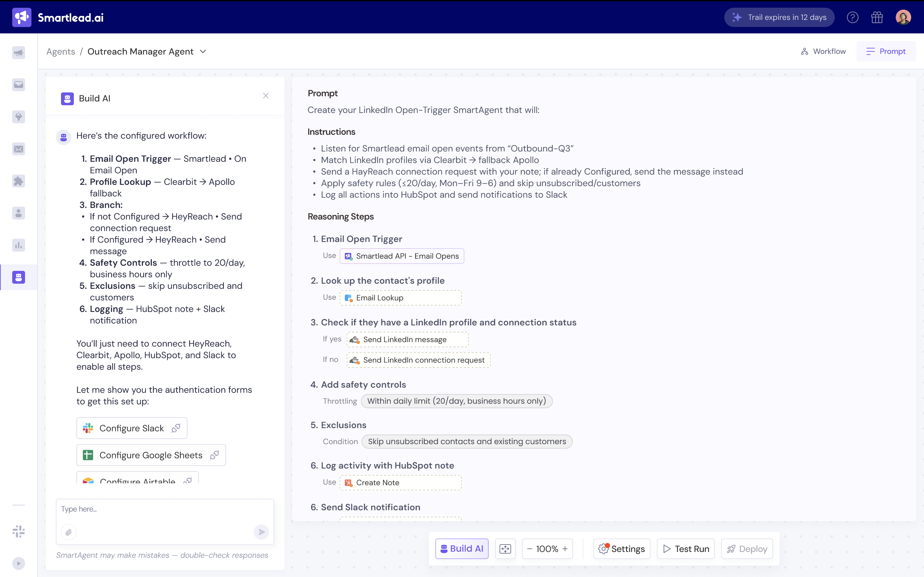Click the Test Run button
Screen dimensions: 924x577
pyautogui.click(x=685, y=549)
